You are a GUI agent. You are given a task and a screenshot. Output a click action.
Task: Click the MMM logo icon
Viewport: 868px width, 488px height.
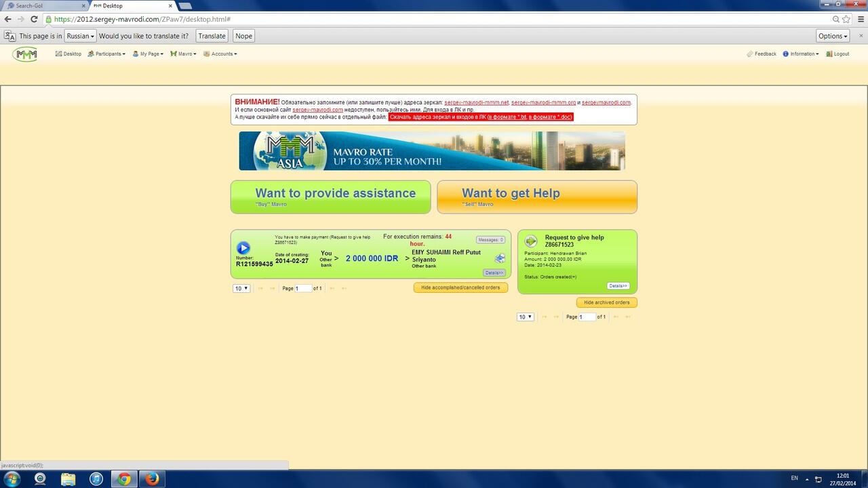(26, 54)
